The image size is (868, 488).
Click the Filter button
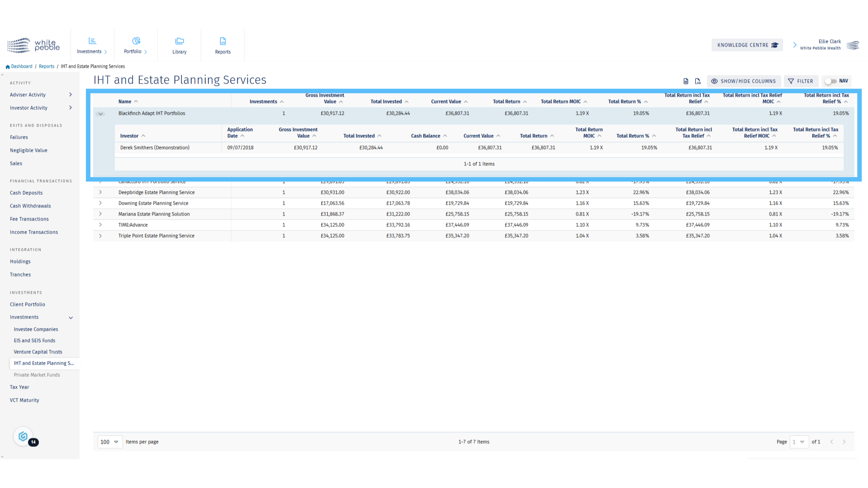(x=801, y=81)
